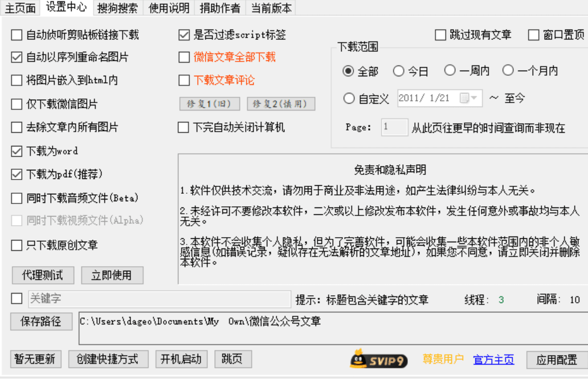Select the 设置中心 tab
Image resolution: width=588 pixels, height=379 pixels.
pyautogui.click(x=66, y=7)
